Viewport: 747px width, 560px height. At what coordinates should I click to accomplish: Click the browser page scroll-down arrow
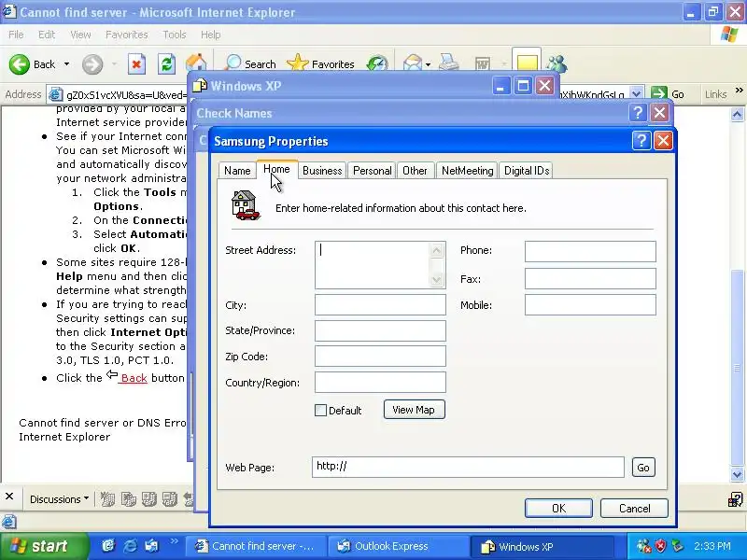coord(737,474)
